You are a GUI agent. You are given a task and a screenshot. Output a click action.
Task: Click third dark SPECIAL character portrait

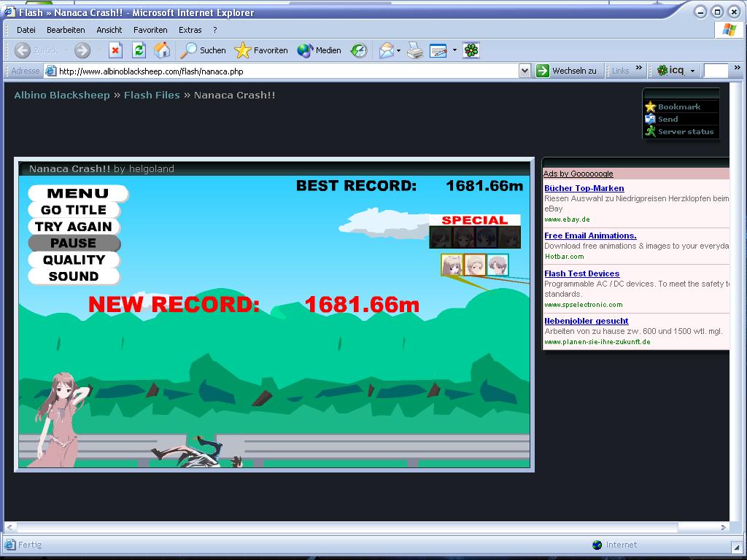487,237
